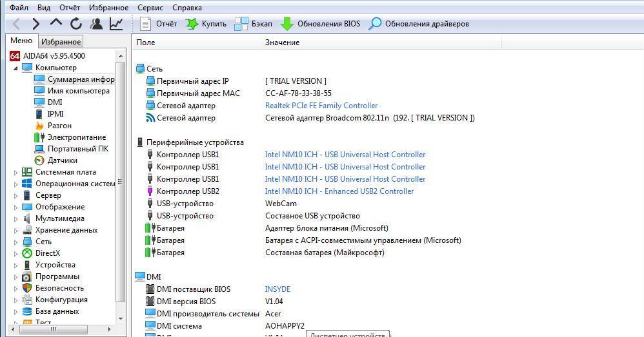The width and height of the screenshot is (644, 337).
Task: Click the Мультимедиа speaker icon
Action: (x=27, y=218)
